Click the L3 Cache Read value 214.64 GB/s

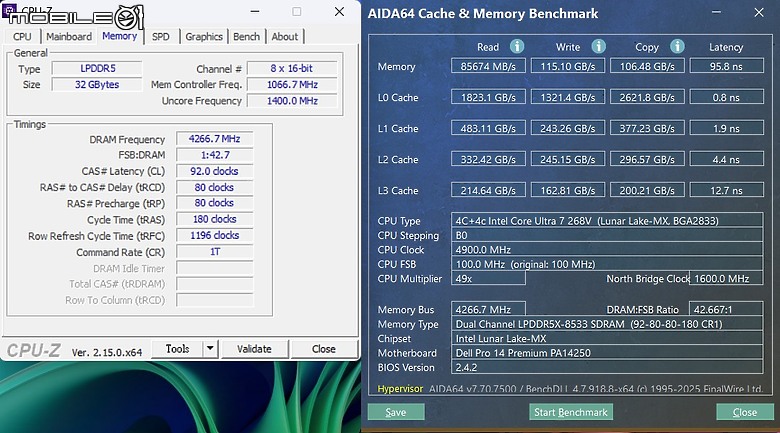coord(488,190)
